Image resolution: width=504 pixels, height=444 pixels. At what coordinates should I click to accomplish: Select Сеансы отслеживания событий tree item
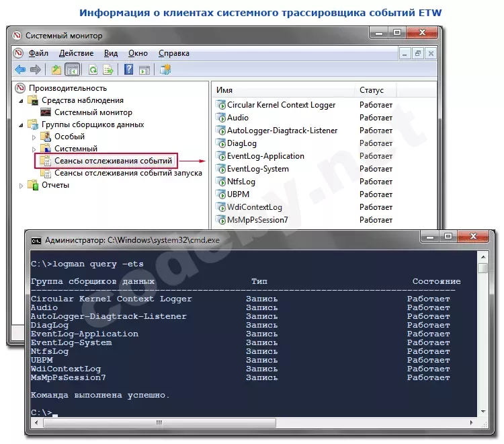coord(113,161)
